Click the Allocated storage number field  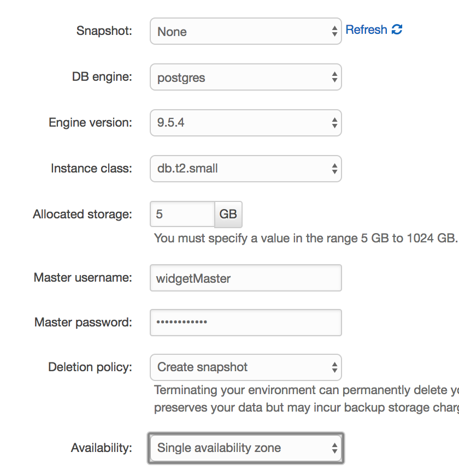click(182, 214)
